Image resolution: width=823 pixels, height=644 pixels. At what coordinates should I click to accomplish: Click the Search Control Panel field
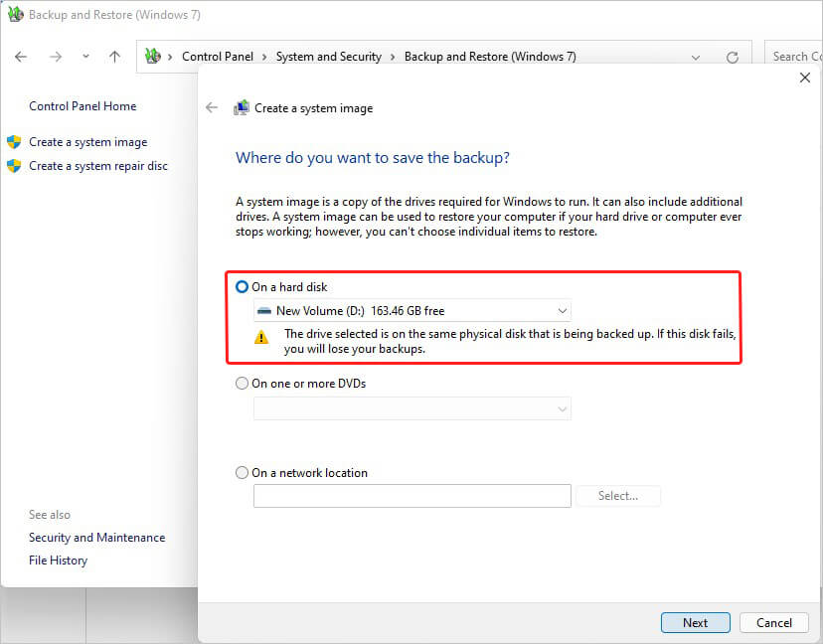[793, 57]
